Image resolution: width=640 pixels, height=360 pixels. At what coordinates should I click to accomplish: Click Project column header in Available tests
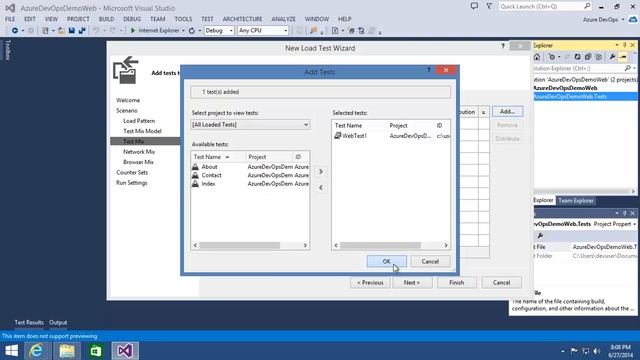click(269, 157)
